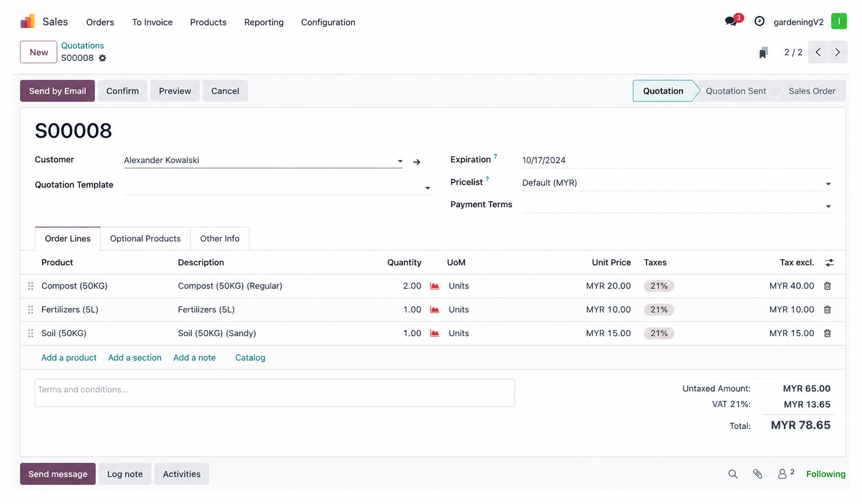Image resolution: width=862 pixels, height=504 pixels.
Task: Click the Terms and conditions text field
Action: (x=274, y=393)
